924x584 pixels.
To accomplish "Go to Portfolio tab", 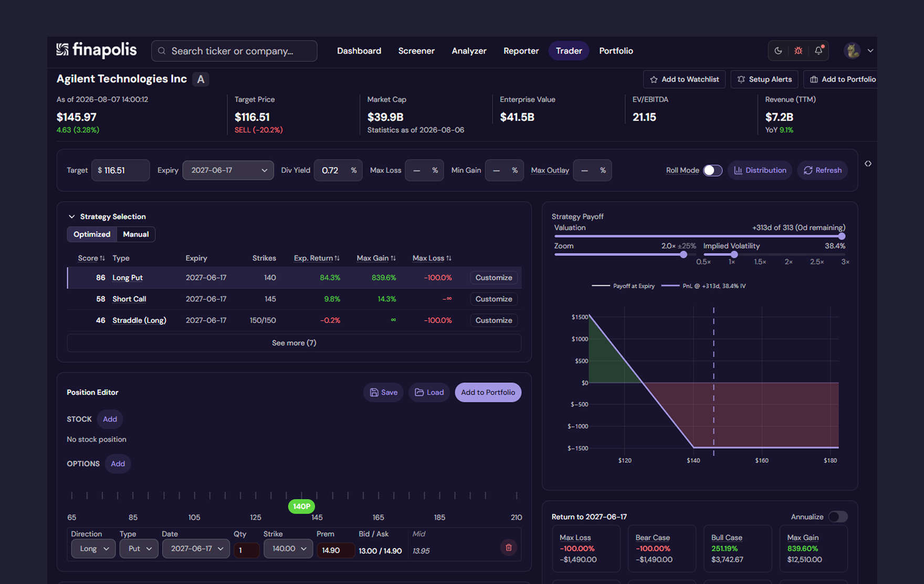I will (x=616, y=51).
